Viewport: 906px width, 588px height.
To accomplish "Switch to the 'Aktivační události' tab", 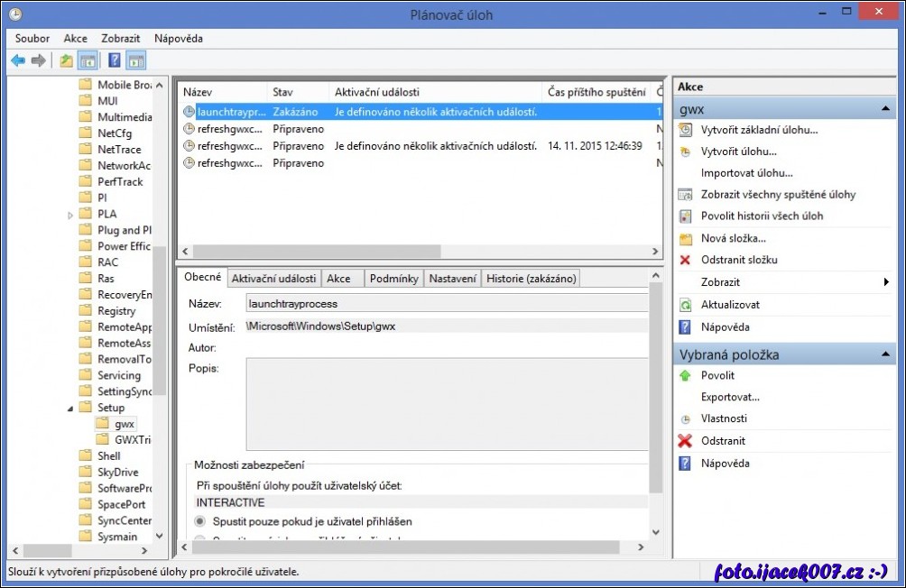I will pyautogui.click(x=273, y=279).
